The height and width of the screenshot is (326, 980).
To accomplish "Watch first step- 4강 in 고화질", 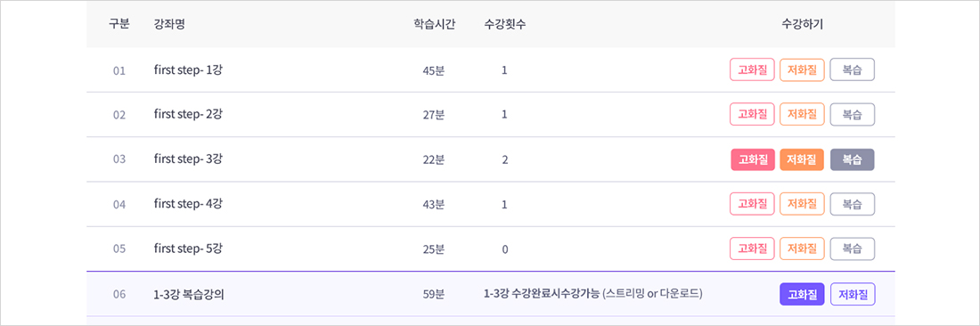I will [x=753, y=204].
